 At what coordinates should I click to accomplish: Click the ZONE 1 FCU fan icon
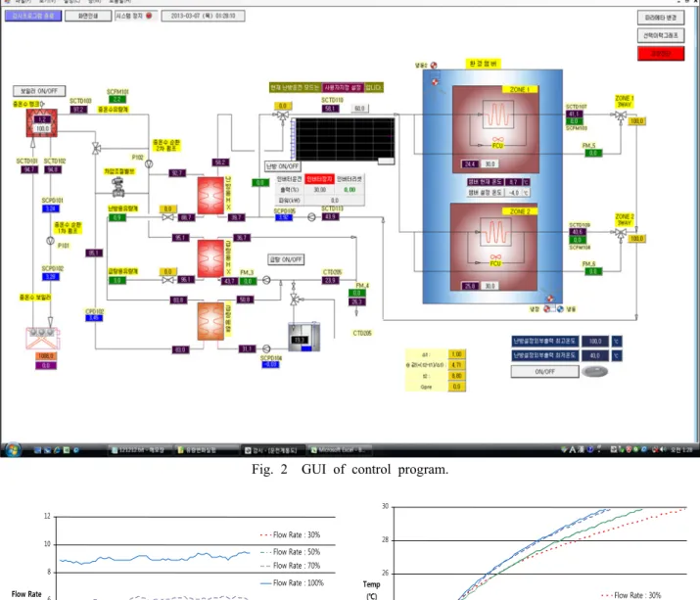click(497, 140)
